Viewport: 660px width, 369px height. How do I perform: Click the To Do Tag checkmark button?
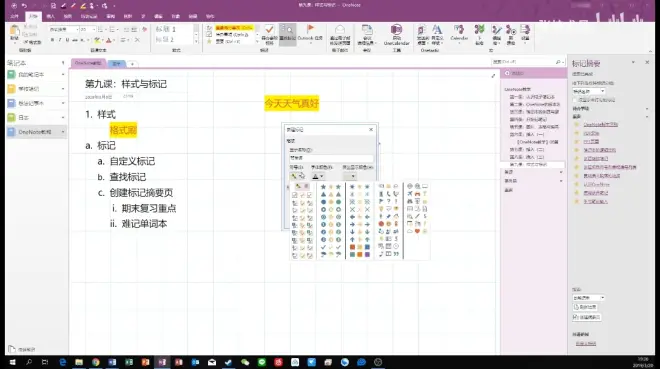pyautogui.click(x=269, y=34)
